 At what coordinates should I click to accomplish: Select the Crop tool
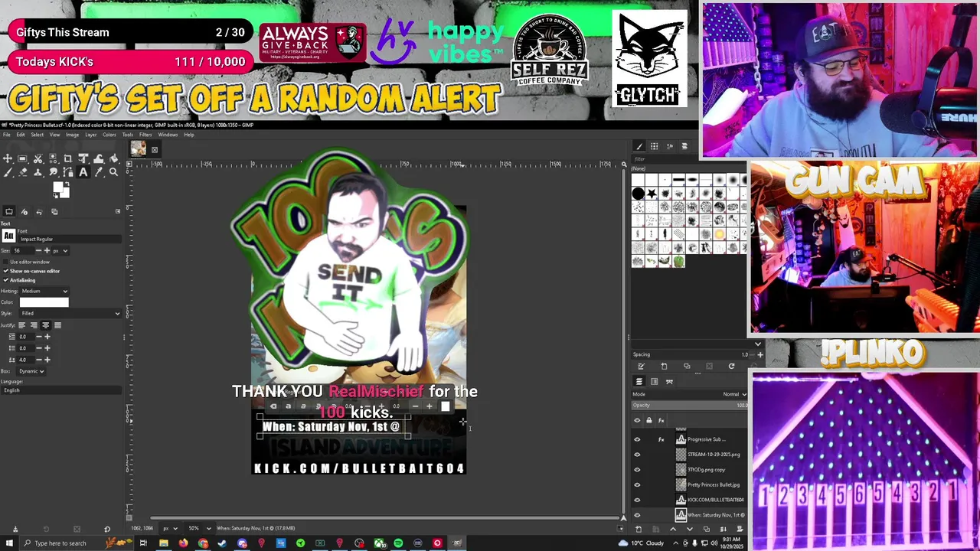(x=67, y=158)
